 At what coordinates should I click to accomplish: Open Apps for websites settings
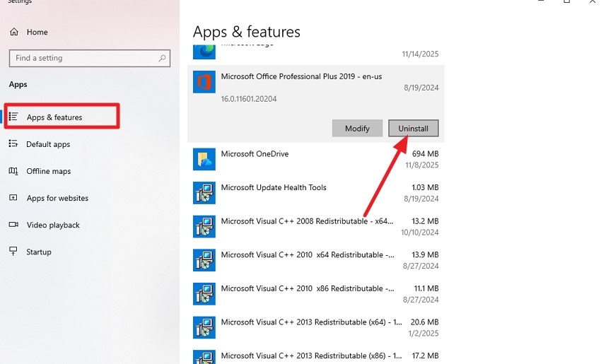[x=57, y=198]
